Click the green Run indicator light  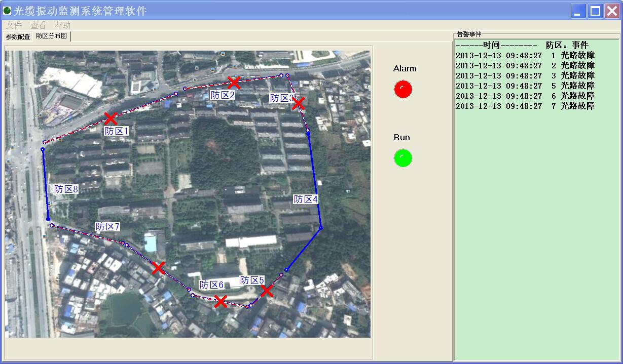(x=403, y=158)
